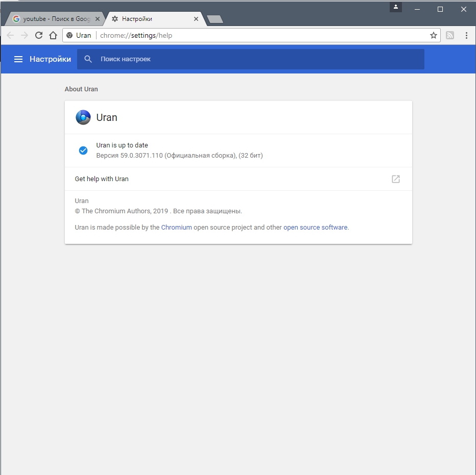This screenshot has width=476, height=475.
Task: Click the About Uran heading
Action: click(81, 89)
